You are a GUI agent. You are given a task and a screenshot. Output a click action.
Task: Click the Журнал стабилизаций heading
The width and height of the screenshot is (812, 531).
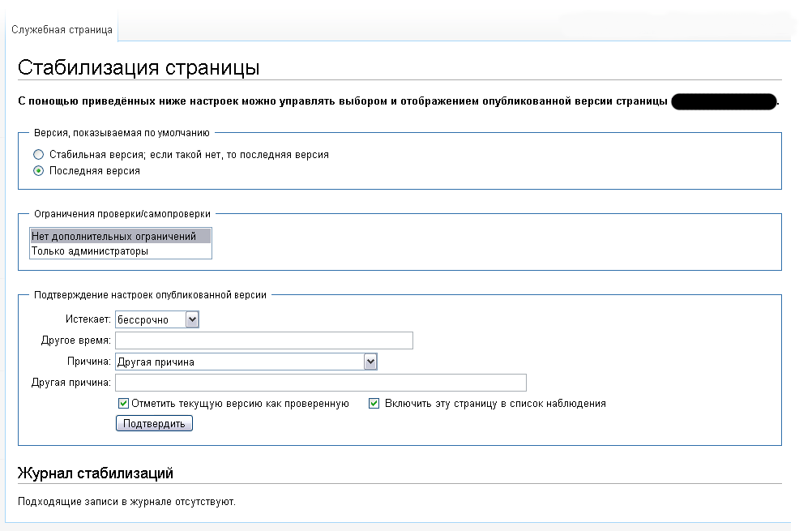tap(96, 473)
